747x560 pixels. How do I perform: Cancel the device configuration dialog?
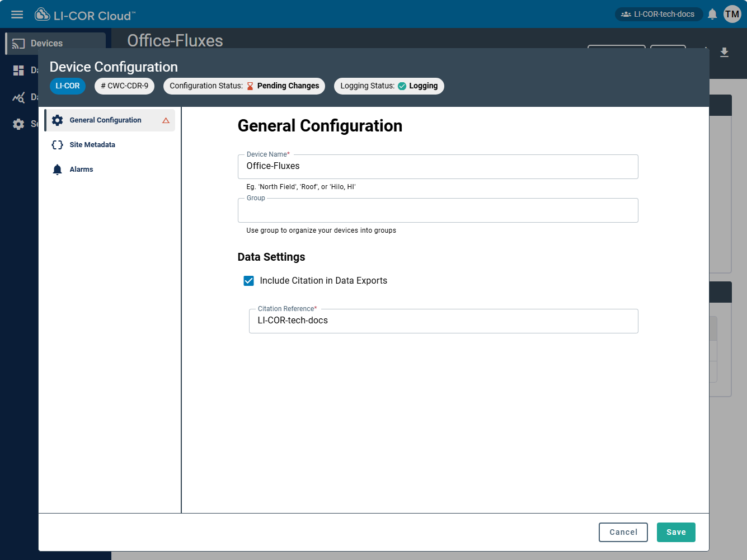tap(623, 533)
